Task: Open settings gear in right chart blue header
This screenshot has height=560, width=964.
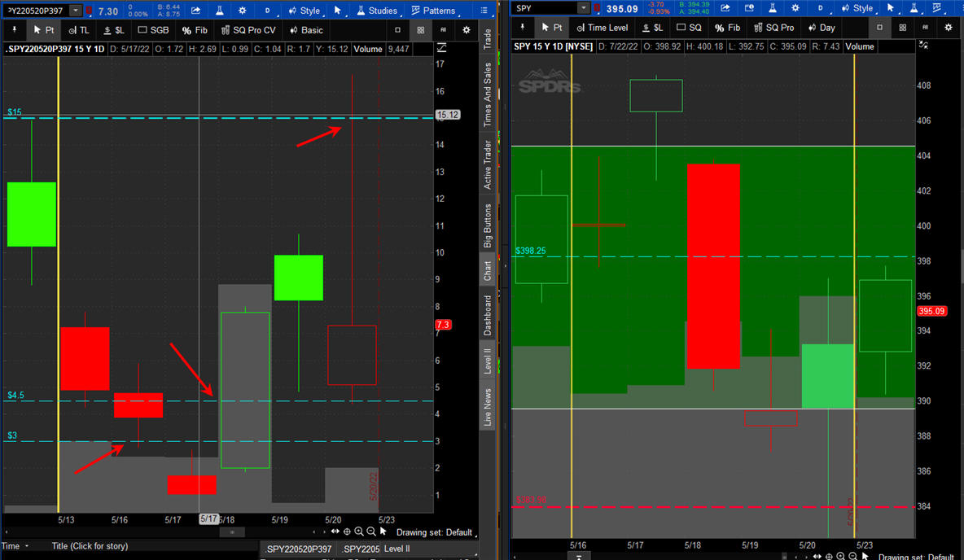Action: 795,8
